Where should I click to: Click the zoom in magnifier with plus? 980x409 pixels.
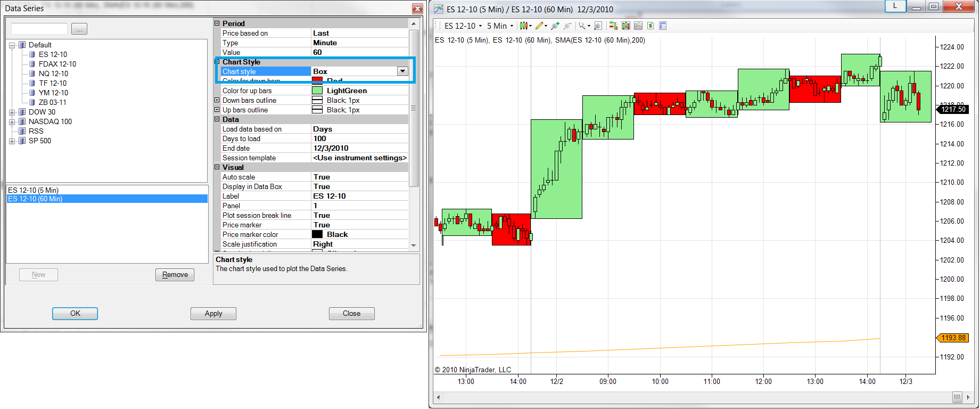[555, 26]
